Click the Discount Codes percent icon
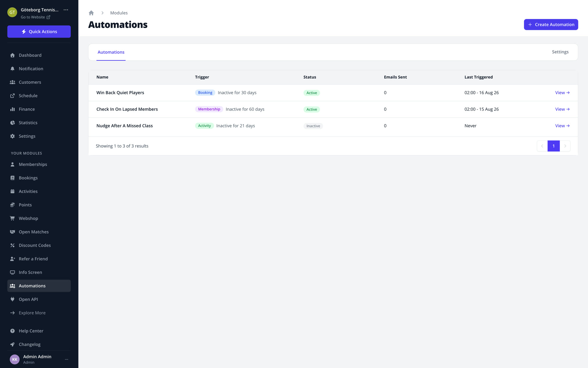 pos(13,245)
